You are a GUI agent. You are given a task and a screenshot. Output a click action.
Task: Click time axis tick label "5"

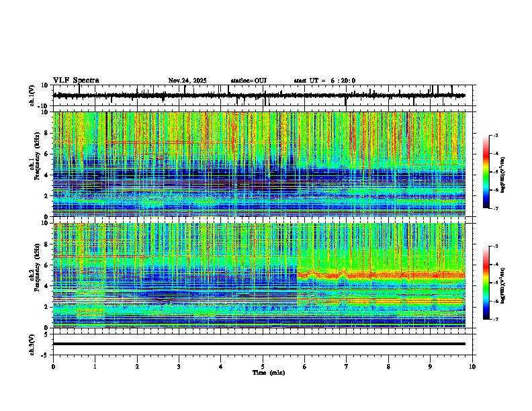(263, 367)
